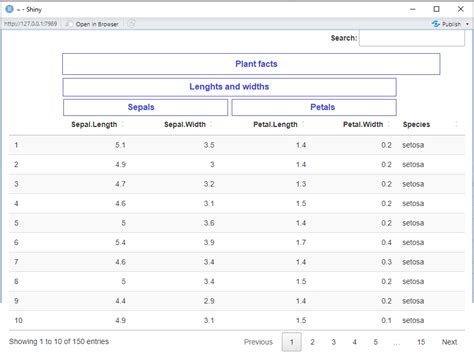Screen dimensions: 474x363
Task: Focus the Search input field
Action: pos(412,38)
